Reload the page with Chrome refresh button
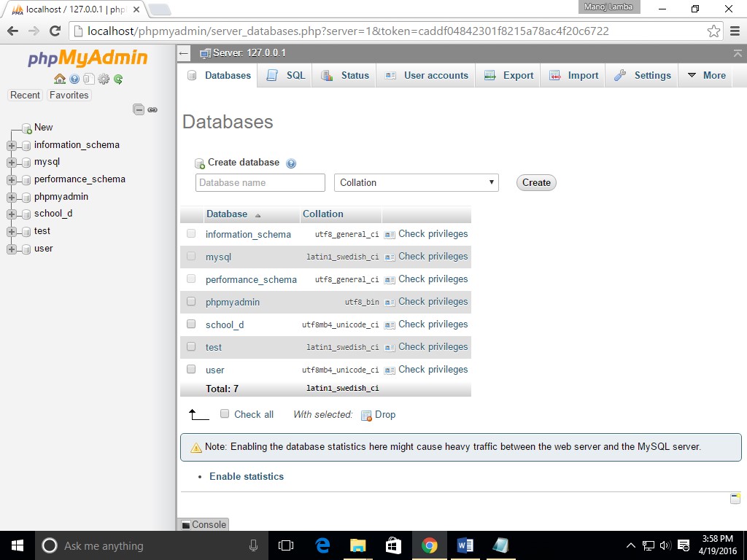Viewport: 747px width, 560px height. click(x=55, y=31)
